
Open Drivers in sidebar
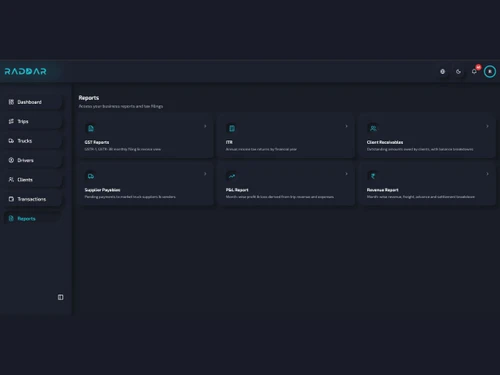point(33,160)
